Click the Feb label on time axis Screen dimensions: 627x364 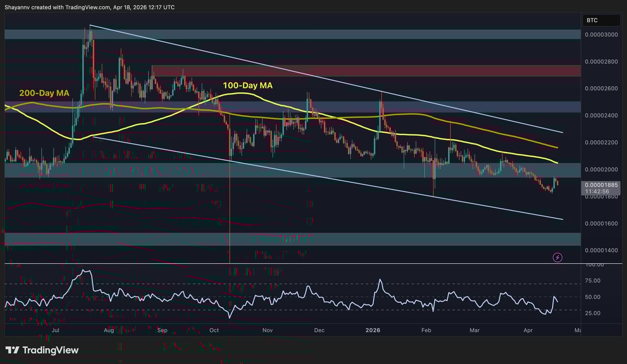coord(426,331)
